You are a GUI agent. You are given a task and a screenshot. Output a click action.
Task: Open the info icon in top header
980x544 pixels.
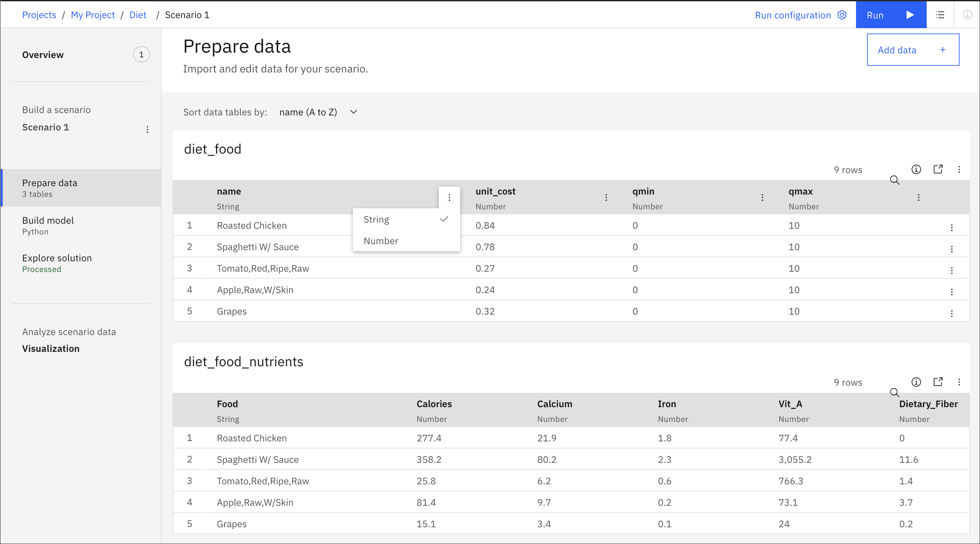pos(967,15)
